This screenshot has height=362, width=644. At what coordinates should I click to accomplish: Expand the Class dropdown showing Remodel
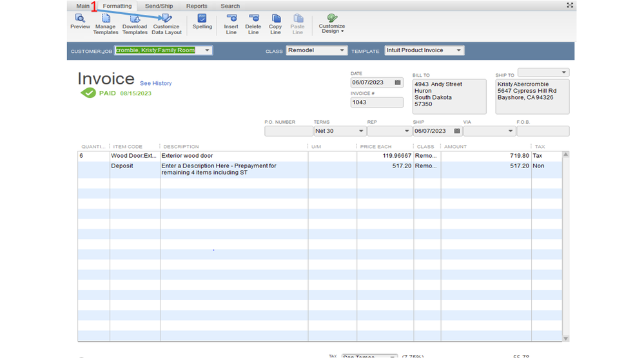tap(342, 50)
